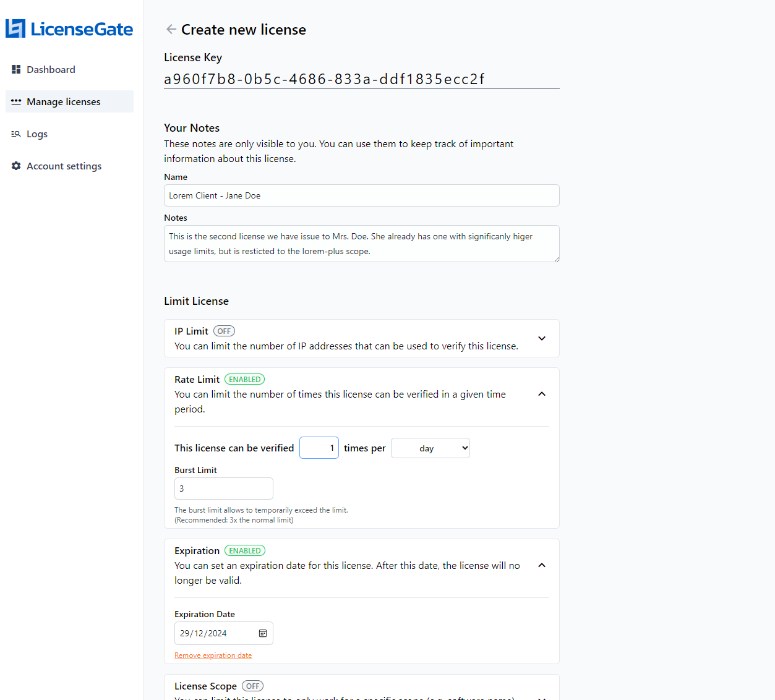Viewport: 775px width, 700px height.
Task: Click the Expiration ENABLED badge
Action: point(244,551)
